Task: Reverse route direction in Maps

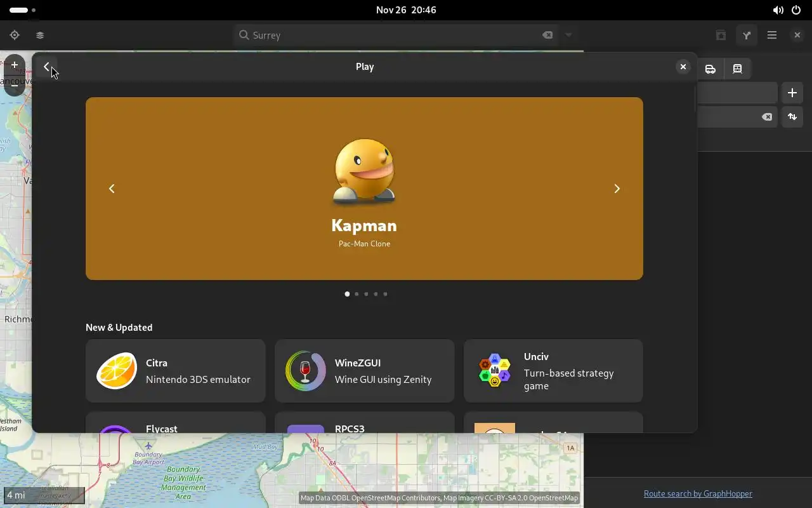Action: [792, 117]
